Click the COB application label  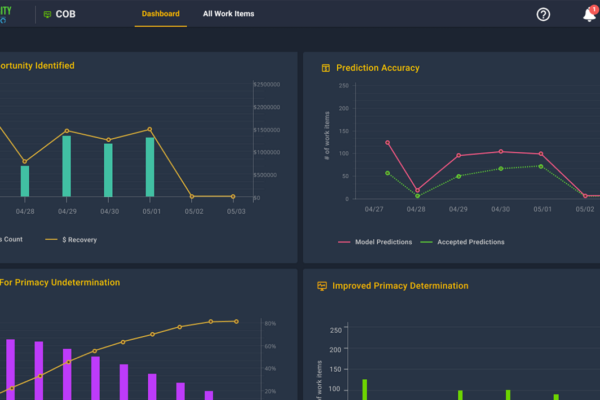[x=65, y=14]
